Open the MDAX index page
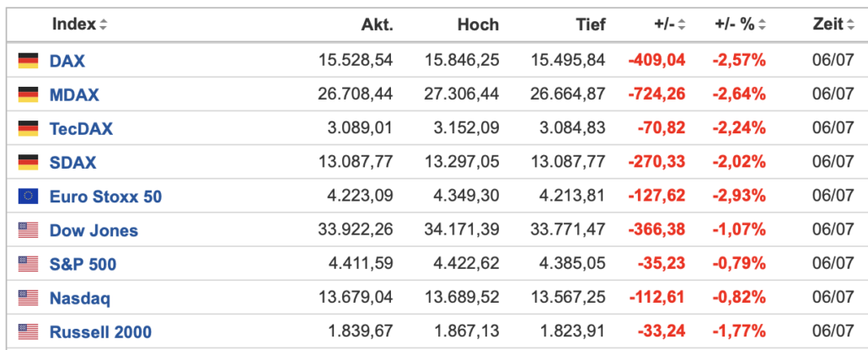The width and height of the screenshot is (868, 350). [x=74, y=94]
